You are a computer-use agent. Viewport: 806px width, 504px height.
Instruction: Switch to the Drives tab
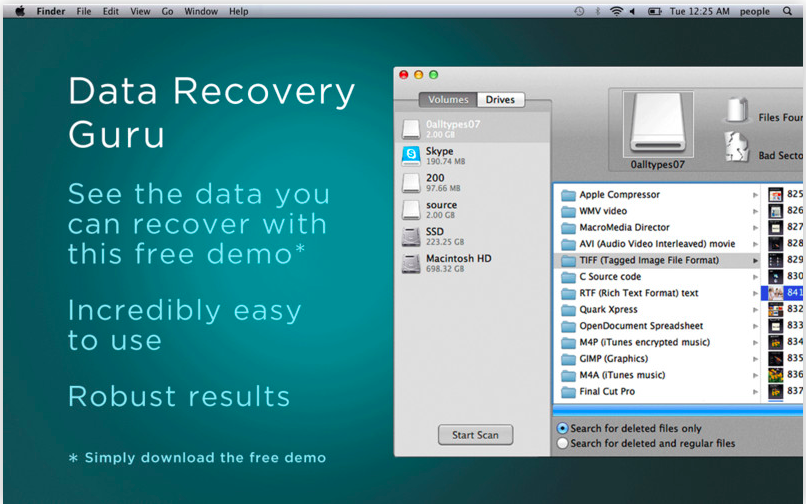point(500,100)
